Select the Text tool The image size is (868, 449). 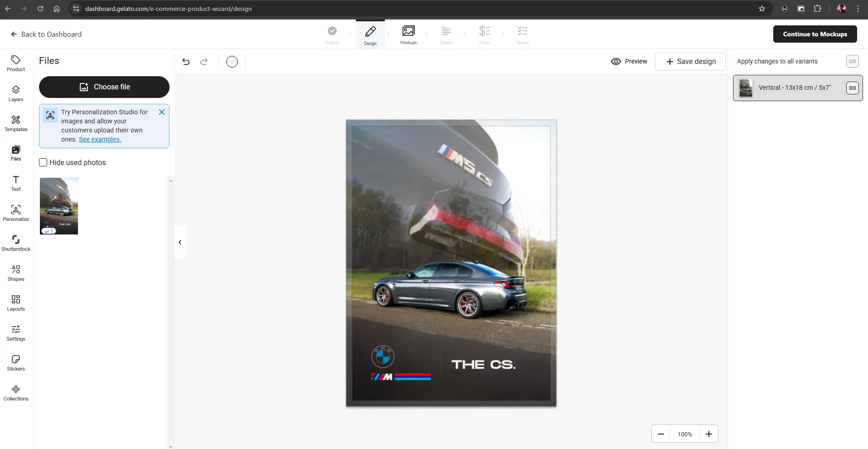tap(16, 183)
